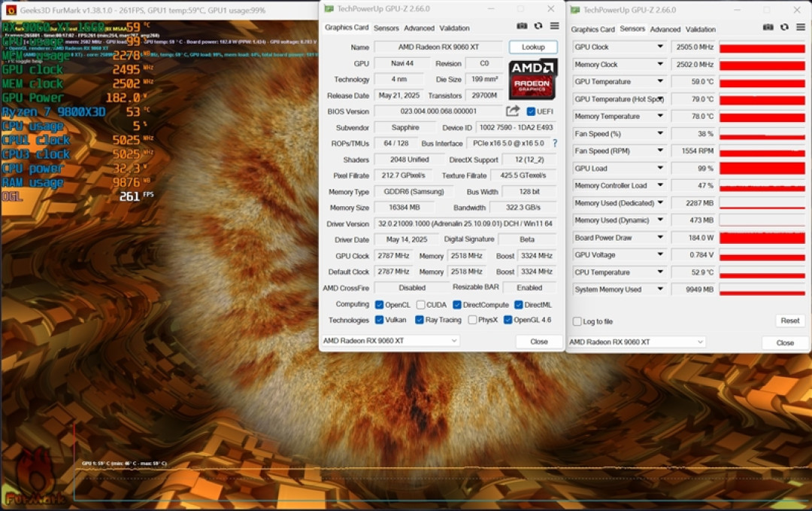Switch to the Advanced tab in Graphics Card window
The width and height of the screenshot is (812, 511).
[x=419, y=28]
